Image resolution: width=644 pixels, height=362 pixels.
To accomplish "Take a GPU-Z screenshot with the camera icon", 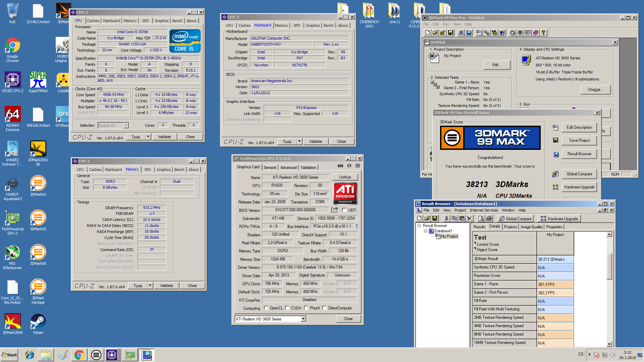I will (x=340, y=166).
